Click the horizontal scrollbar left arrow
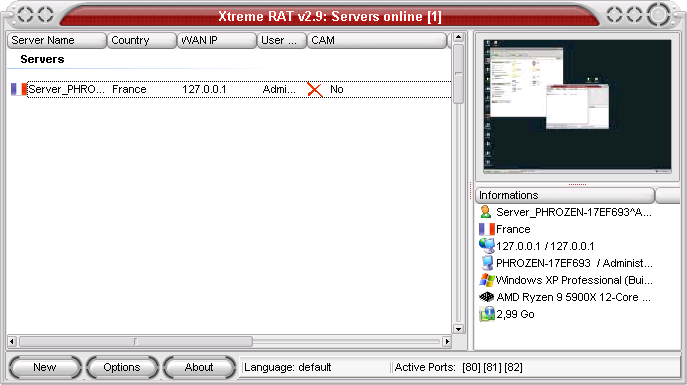Screen dimensions: 687x385 coord(12,341)
